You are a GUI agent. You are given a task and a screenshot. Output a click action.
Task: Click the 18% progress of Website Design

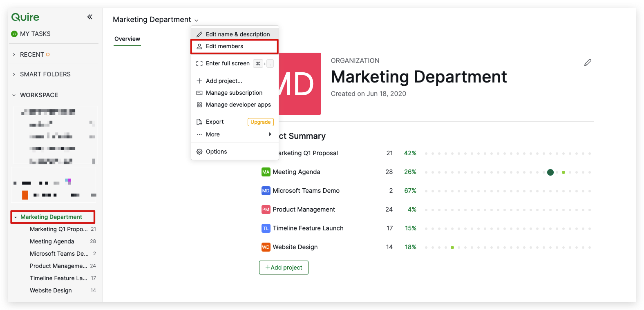click(411, 247)
